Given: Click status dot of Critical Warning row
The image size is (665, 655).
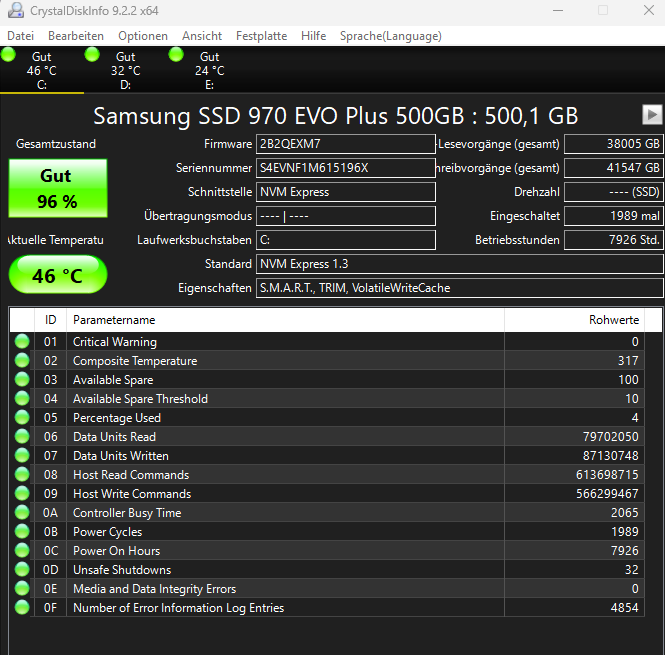Looking at the screenshot, I should pos(22,341).
